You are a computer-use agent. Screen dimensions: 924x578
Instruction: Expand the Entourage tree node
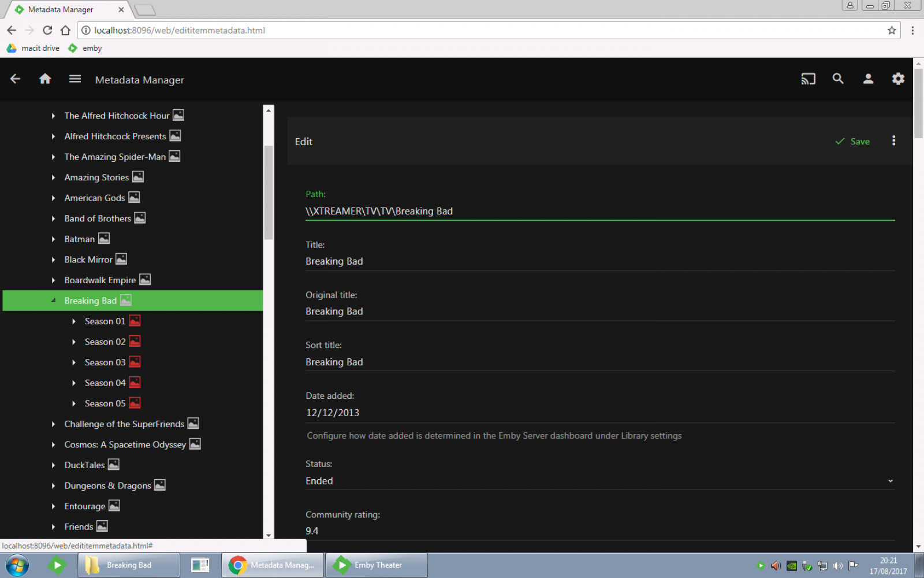[53, 506]
